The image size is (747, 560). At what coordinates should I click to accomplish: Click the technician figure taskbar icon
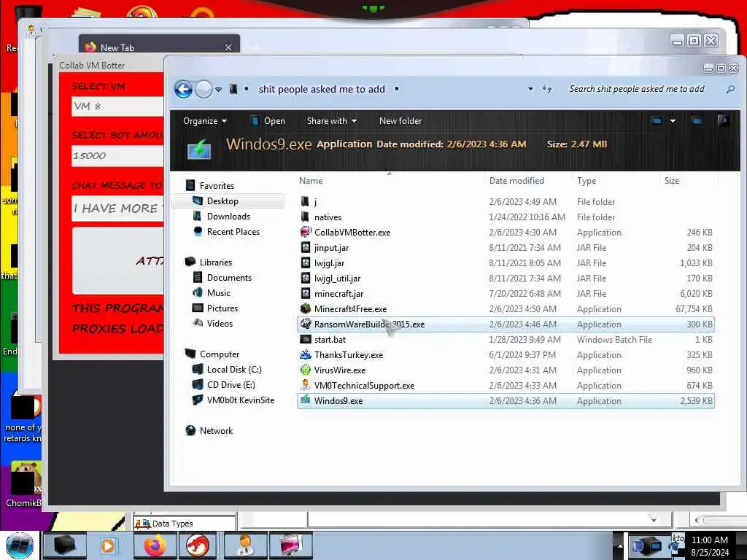[x=245, y=545]
